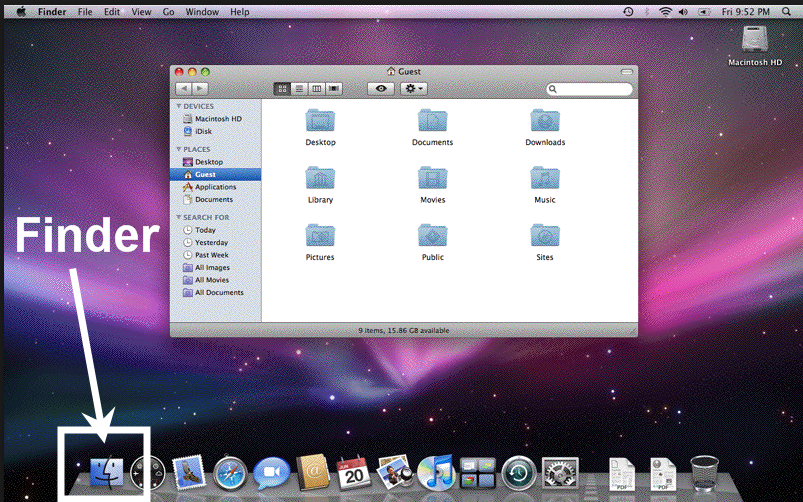Open Address Book from the Dock

click(313, 472)
